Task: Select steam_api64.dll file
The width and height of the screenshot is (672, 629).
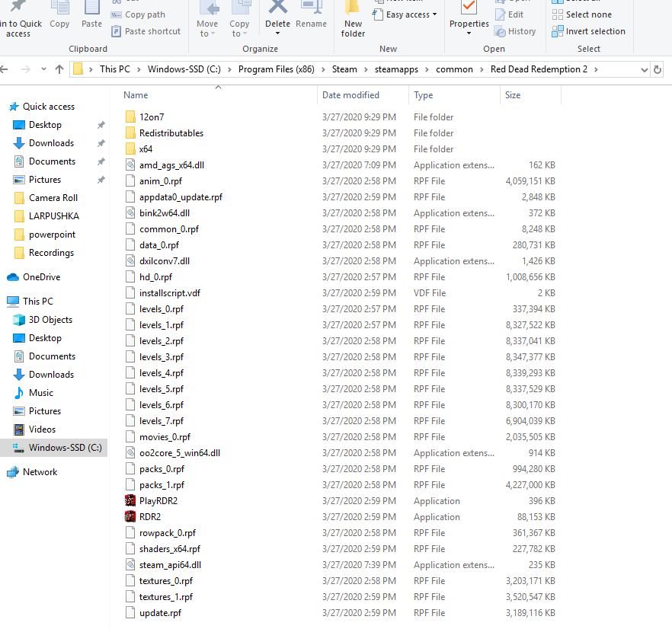Action: point(170,565)
